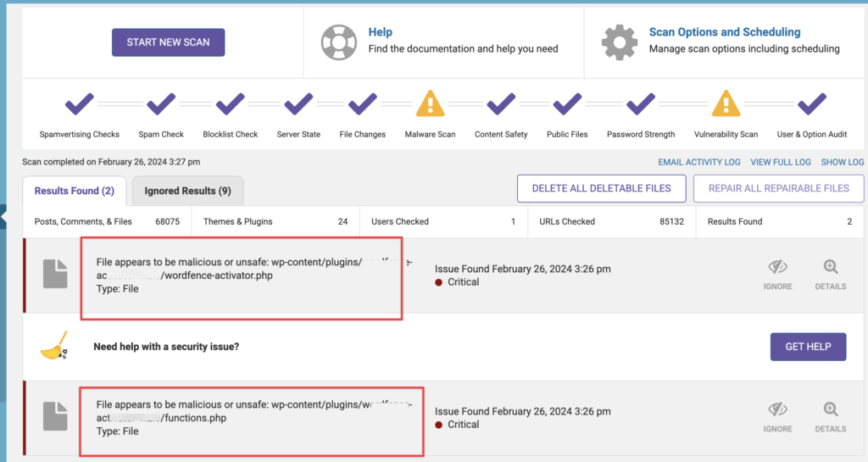Screen dimensions: 868x462
Task: Open the VIEW FULL LOG link
Action: 781,162
